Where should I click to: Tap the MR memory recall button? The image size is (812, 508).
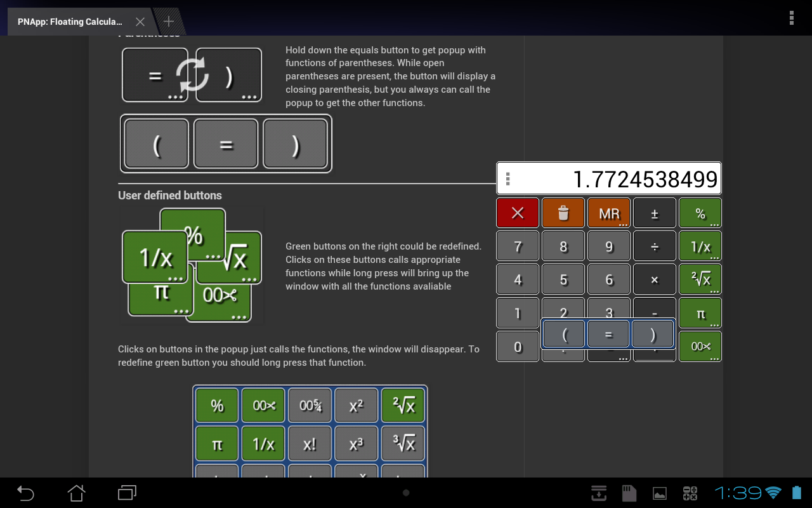(x=608, y=213)
